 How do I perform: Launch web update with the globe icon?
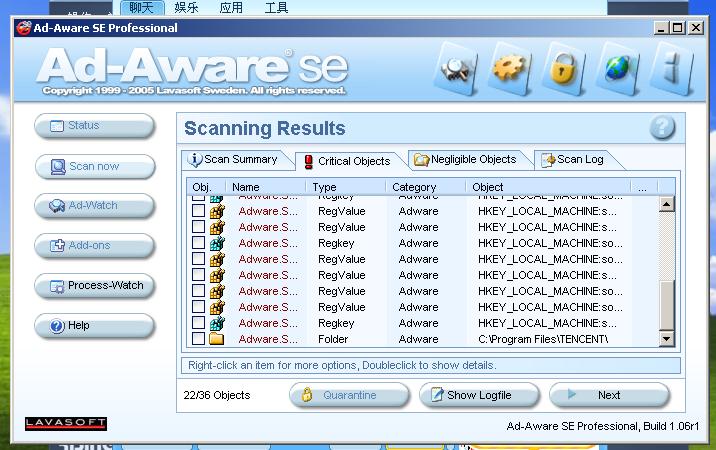pos(617,69)
